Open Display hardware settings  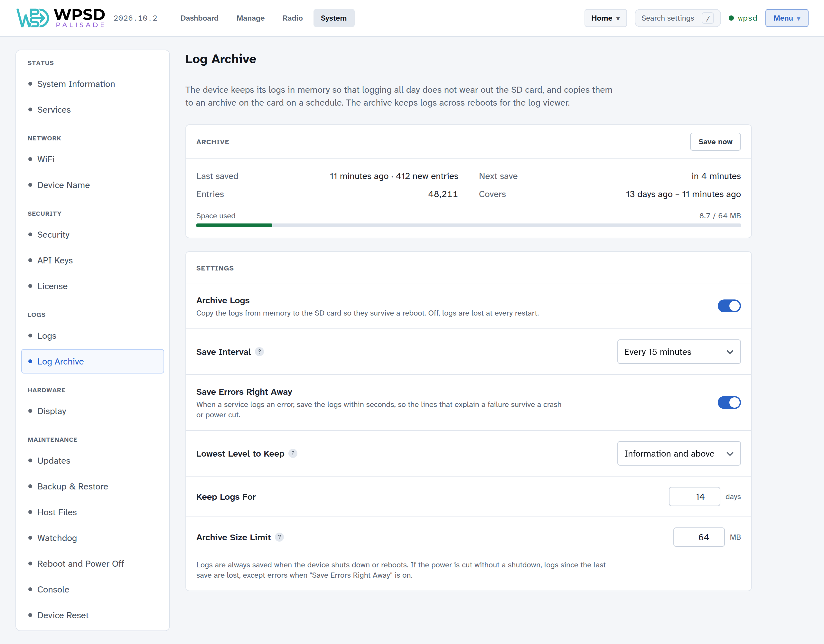click(x=92, y=411)
